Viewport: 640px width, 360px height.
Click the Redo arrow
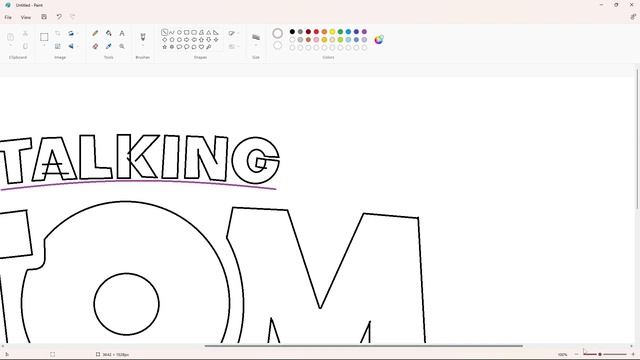73,17
